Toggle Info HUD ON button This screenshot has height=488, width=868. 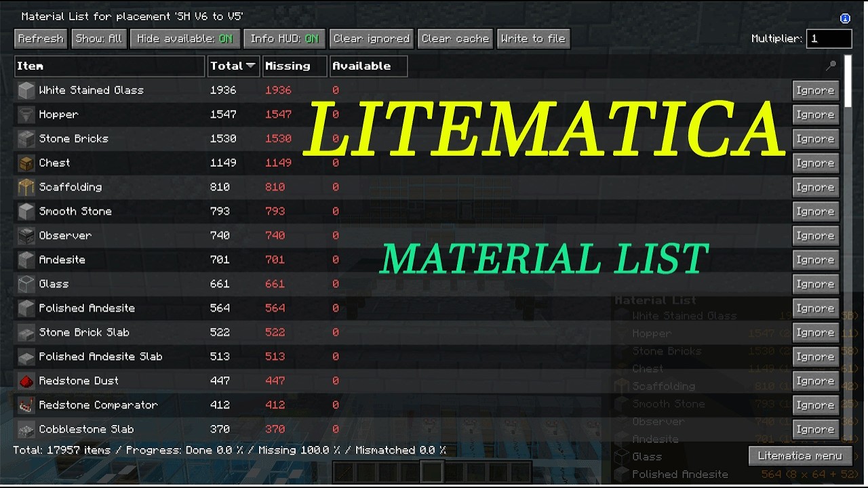click(284, 39)
